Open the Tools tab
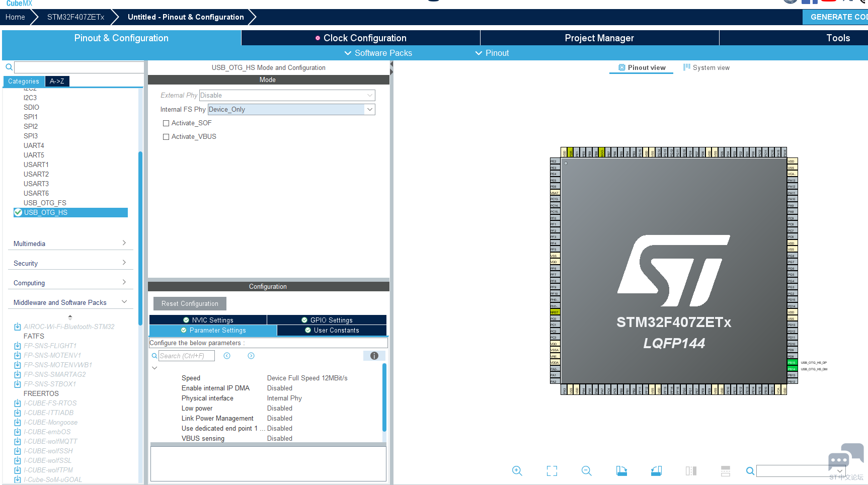868x485 pixels. coord(838,38)
